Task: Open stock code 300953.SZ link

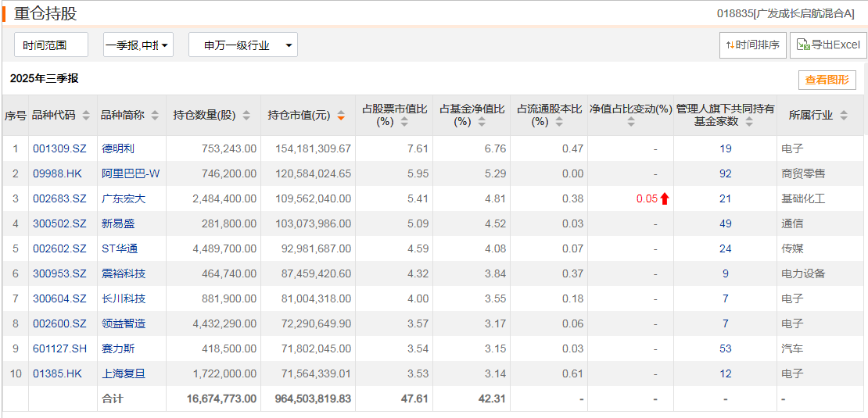Action: (x=59, y=273)
